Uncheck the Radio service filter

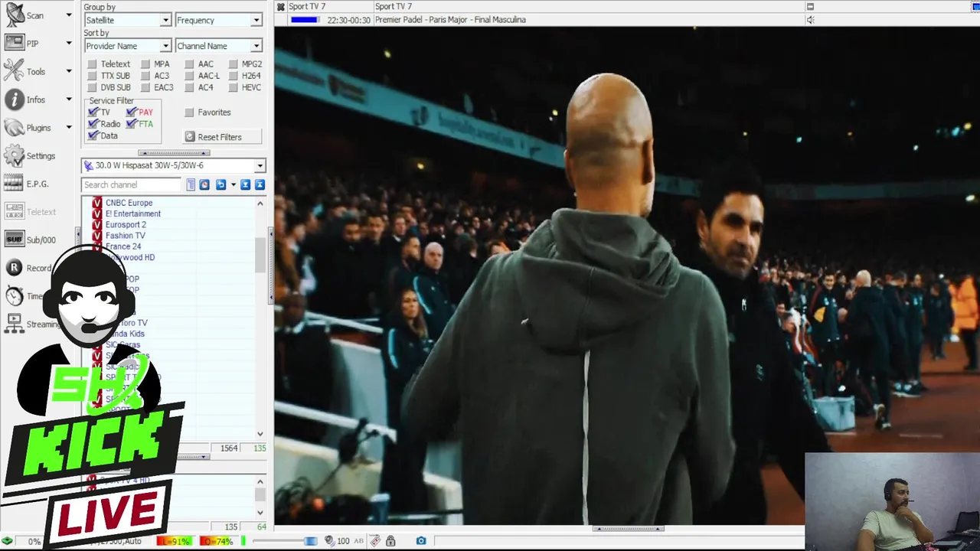tap(93, 123)
